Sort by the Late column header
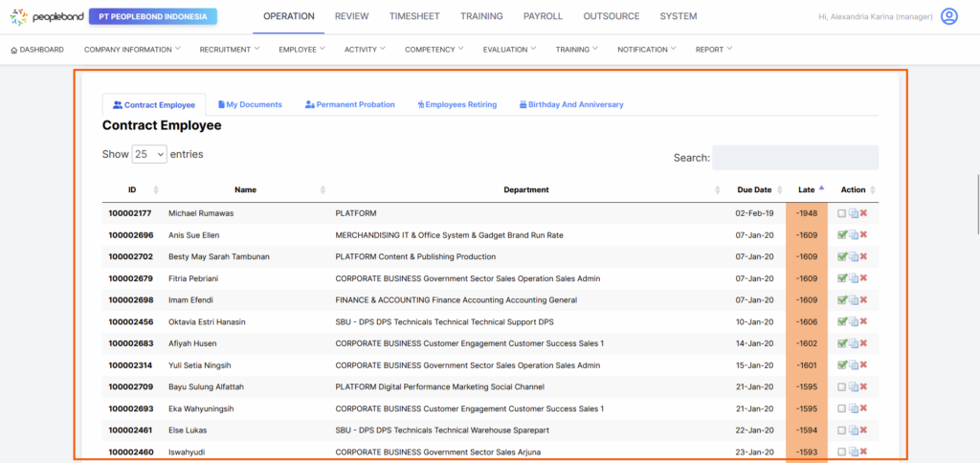 pyautogui.click(x=807, y=190)
